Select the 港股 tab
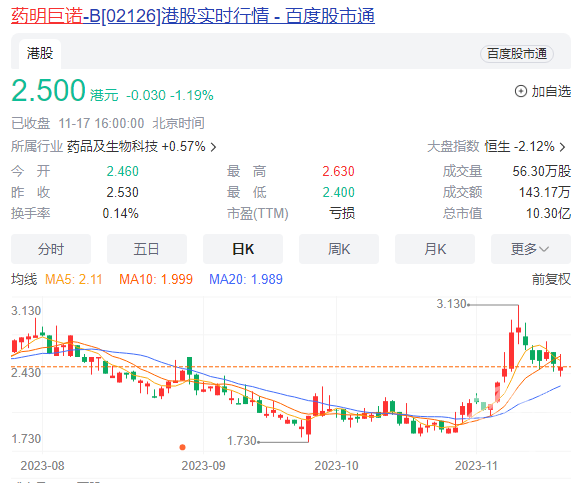 coord(40,53)
